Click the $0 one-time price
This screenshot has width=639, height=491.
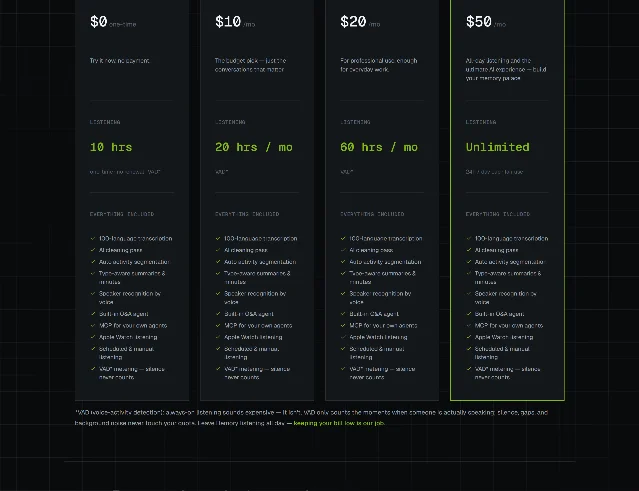(x=113, y=22)
